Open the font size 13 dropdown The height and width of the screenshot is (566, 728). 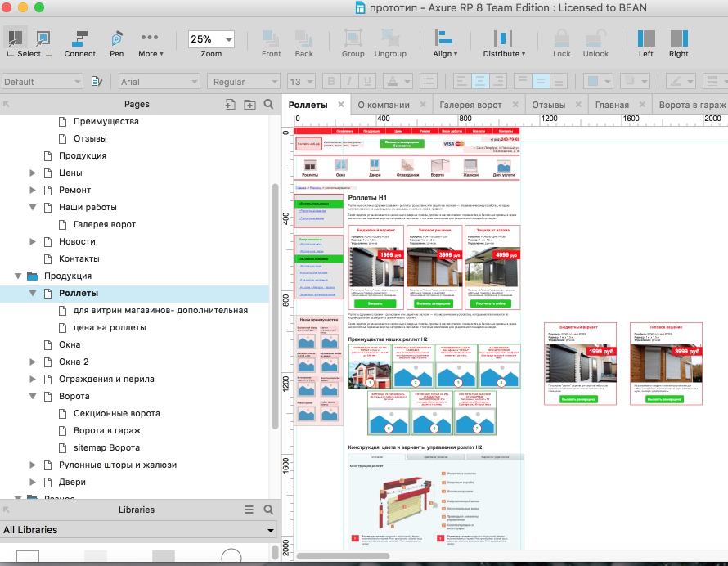click(301, 82)
